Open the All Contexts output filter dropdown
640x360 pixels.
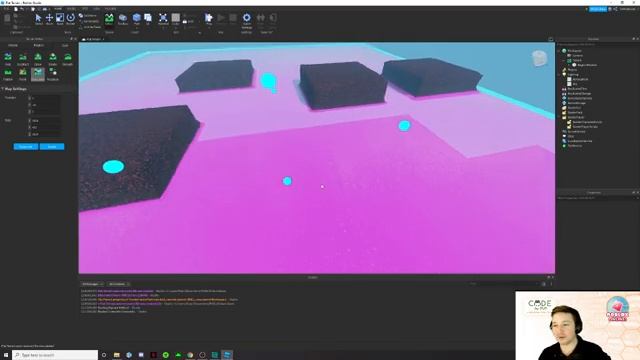coord(119,284)
